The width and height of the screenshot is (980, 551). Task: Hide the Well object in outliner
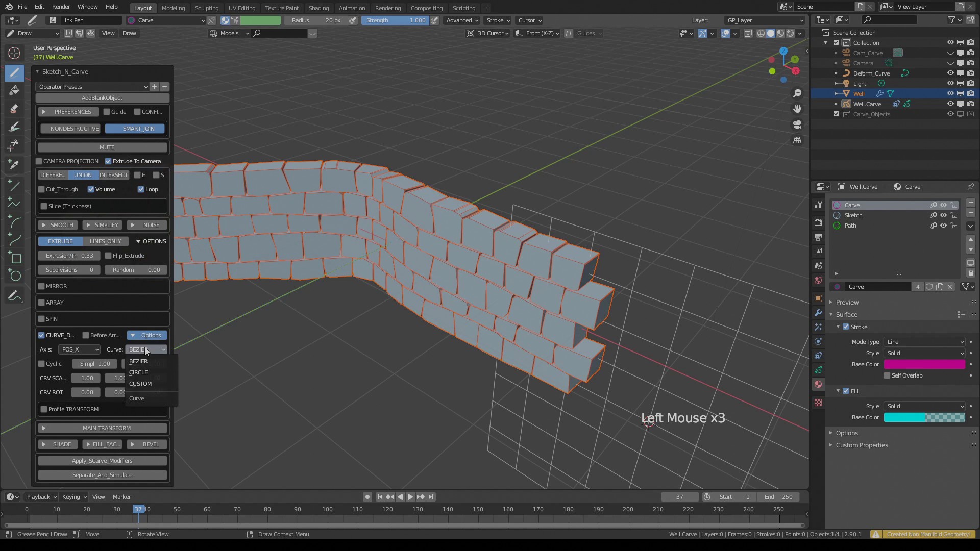(950, 93)
